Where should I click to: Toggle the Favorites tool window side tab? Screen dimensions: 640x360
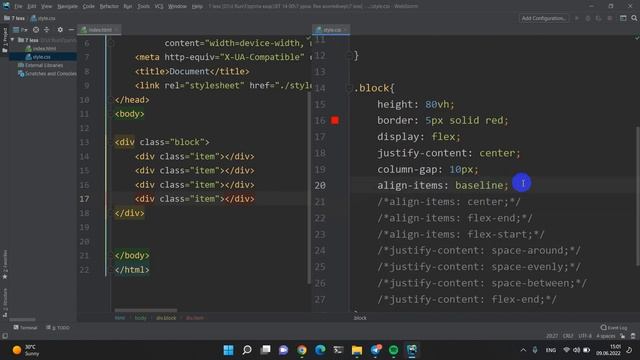(x=4, y=264)
